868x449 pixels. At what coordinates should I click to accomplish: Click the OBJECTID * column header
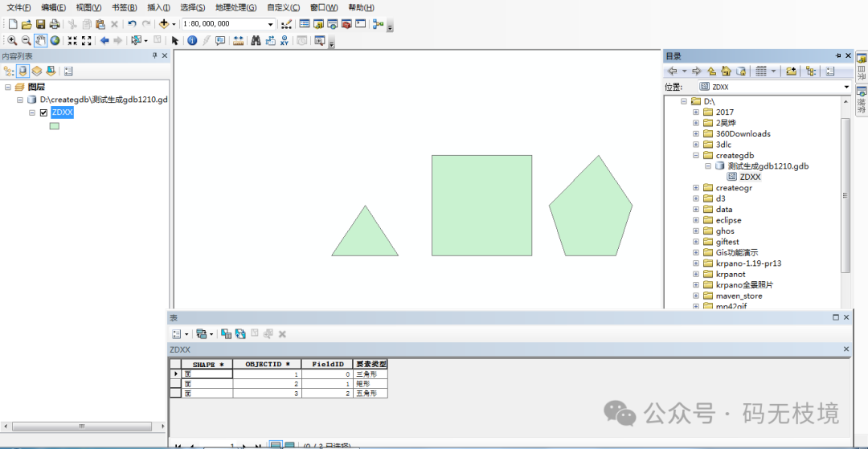point(268,365)
